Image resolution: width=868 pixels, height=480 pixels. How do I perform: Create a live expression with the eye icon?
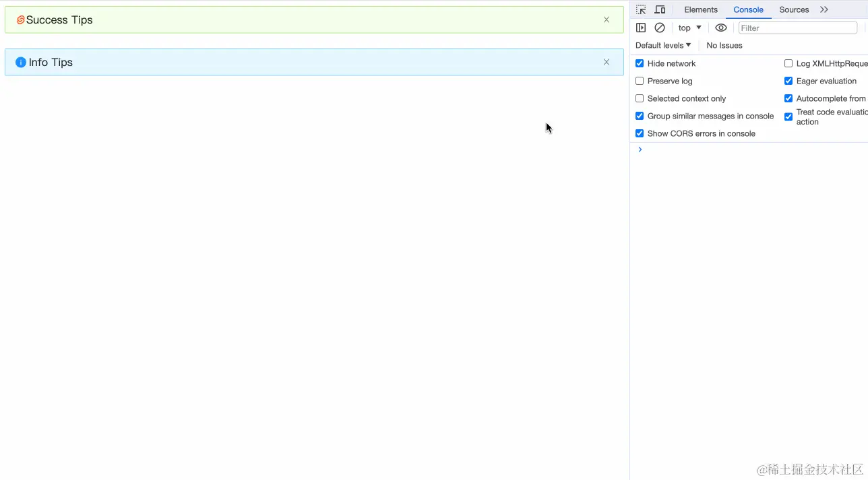(x=721, y=28)
